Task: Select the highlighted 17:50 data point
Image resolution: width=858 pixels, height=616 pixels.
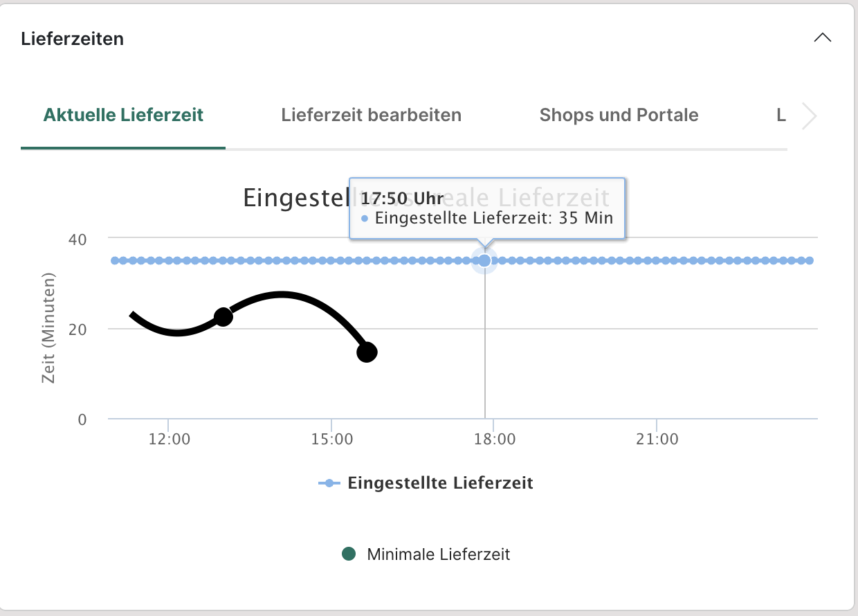Action: (x=484, y=261)
